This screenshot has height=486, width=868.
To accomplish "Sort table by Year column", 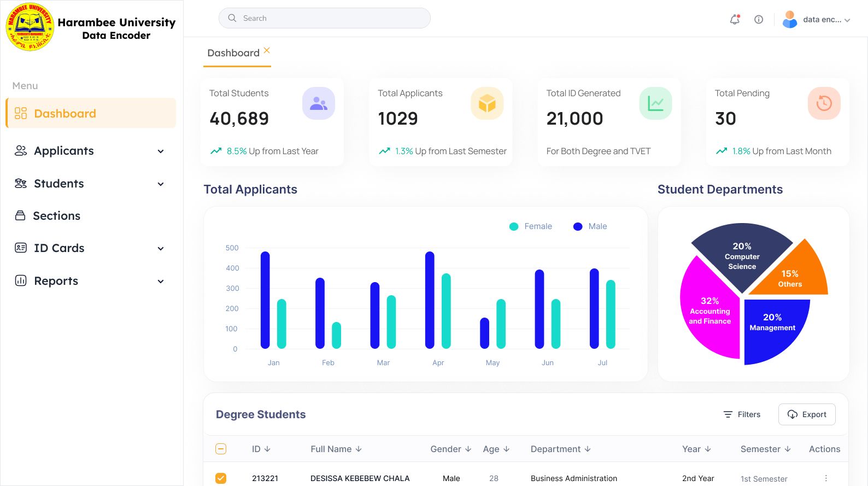I will pos(696,449).
